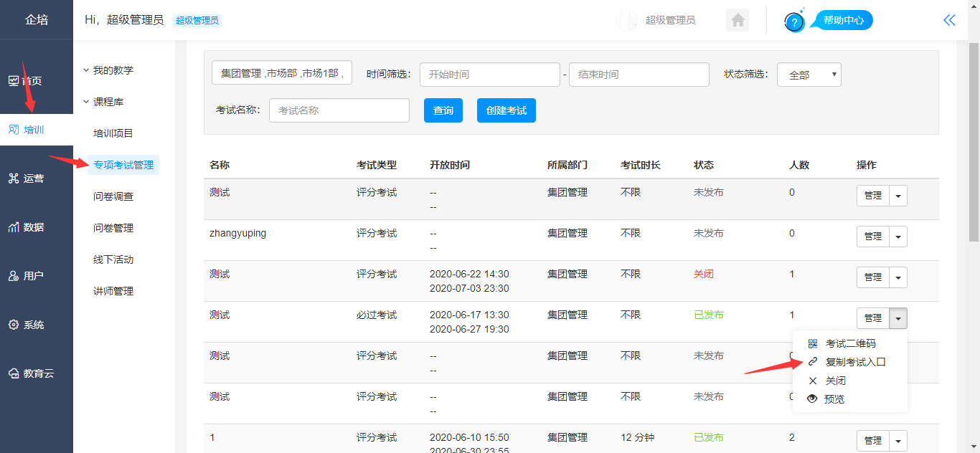Select 关闭 in the dropdown menu

click(835, 381)
